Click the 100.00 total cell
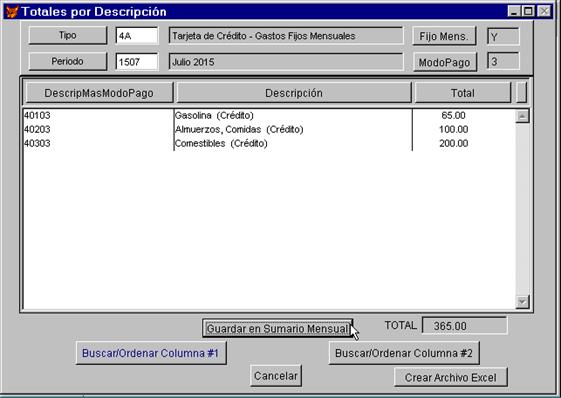561x398 pixels. 453,129
